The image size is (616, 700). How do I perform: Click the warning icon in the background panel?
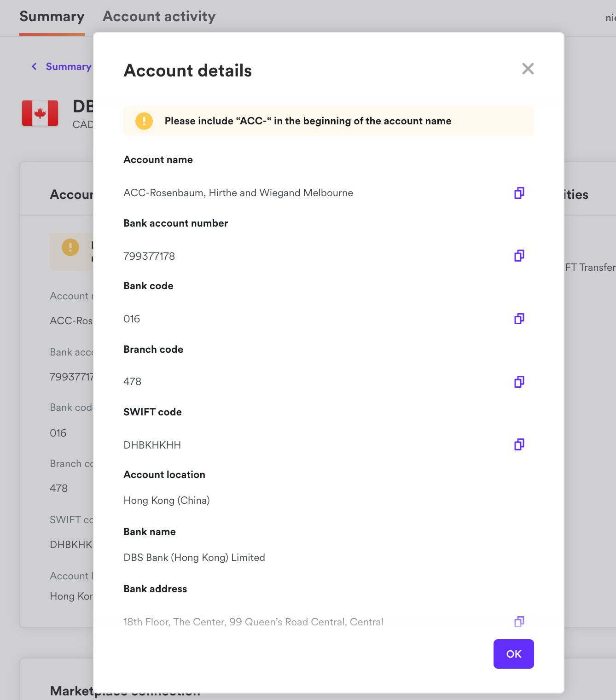tap(70, 247)
